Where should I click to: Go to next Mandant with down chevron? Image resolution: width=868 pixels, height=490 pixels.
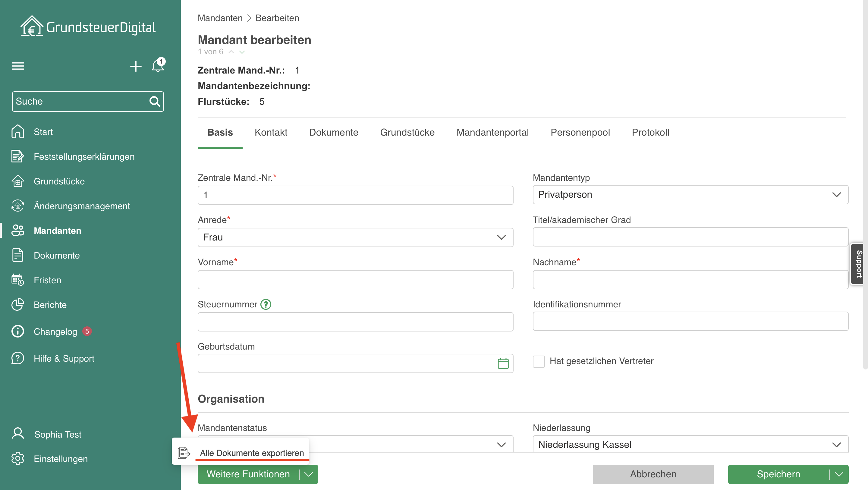pyautogui.click(x=242, y=52)
